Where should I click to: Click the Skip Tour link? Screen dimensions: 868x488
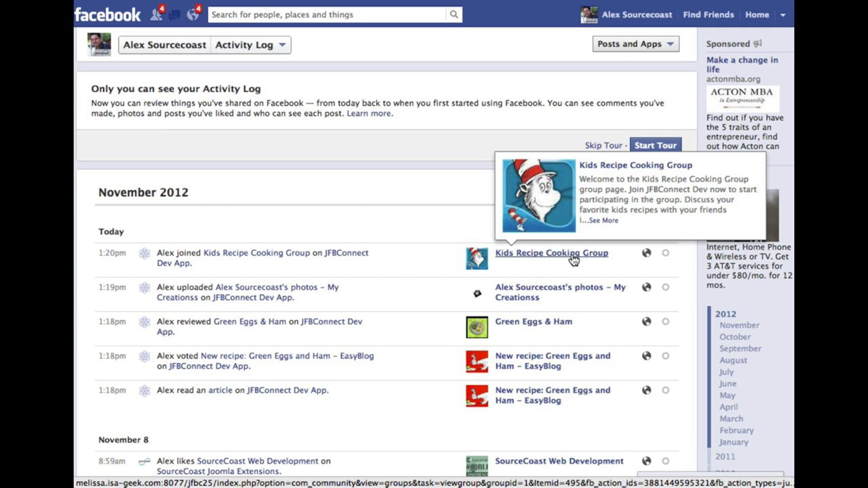pos(603,145)
